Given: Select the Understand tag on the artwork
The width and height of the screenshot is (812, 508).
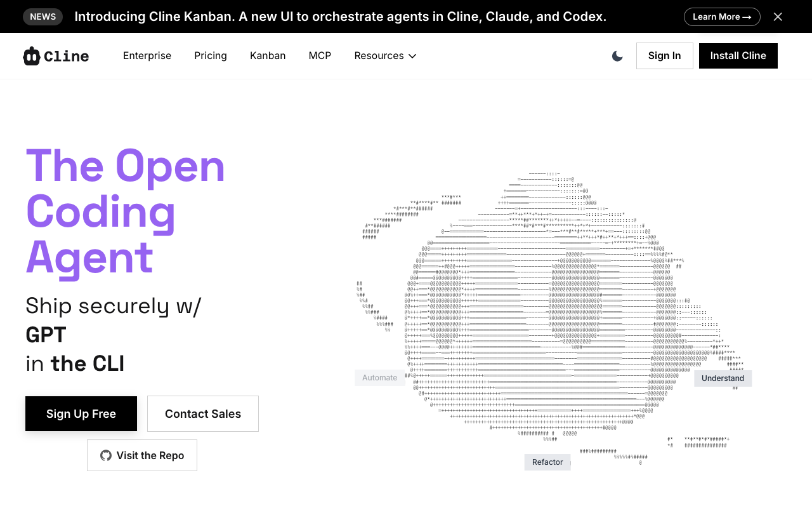Looking at the screenshot, I should [723, 378].
